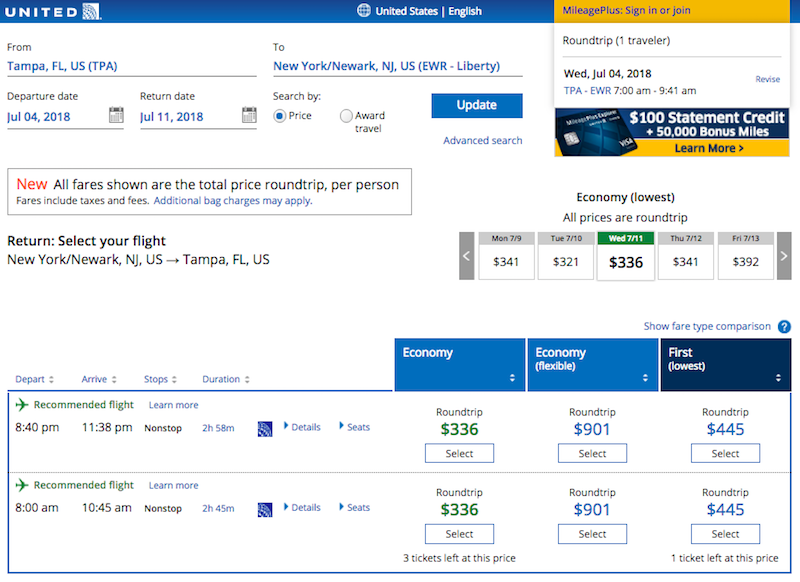This screenshot has height=582, width=800.
Task: Open the Advanced search link
Action: [482, 141]
